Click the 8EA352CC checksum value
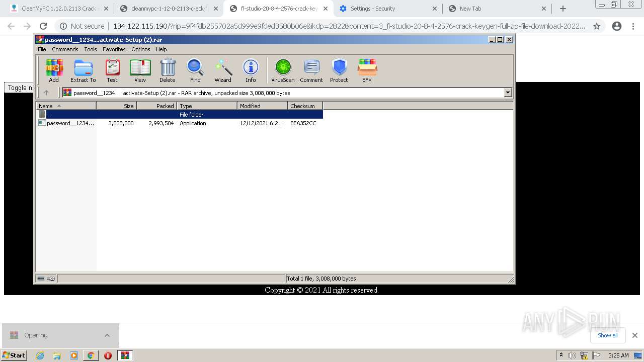 tap(303, 123)
